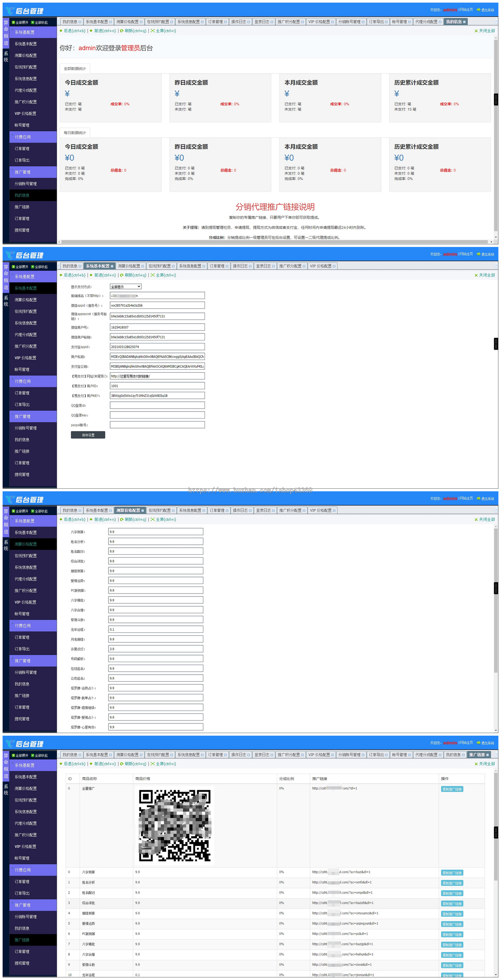Click 全部收起 collapse-all icon in dashboard window
The image size is (501, 980).
click(x=33, y=23)
